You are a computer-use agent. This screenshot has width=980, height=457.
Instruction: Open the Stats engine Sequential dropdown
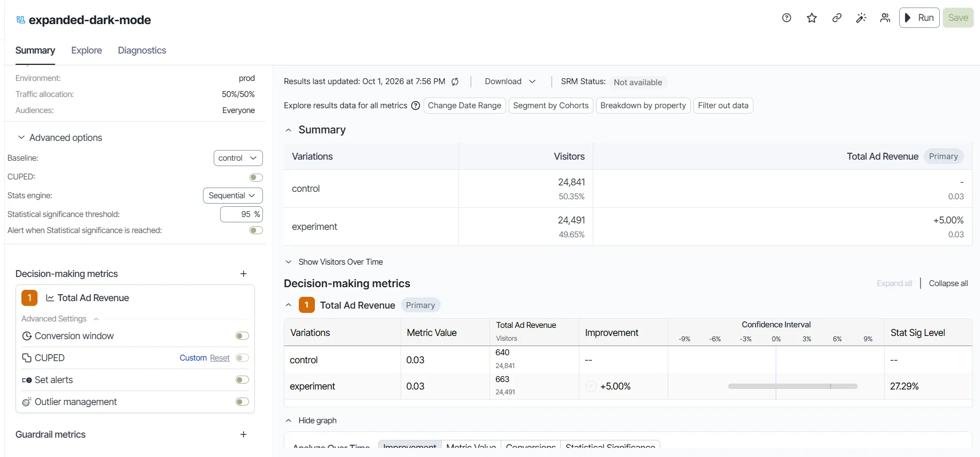232,196
